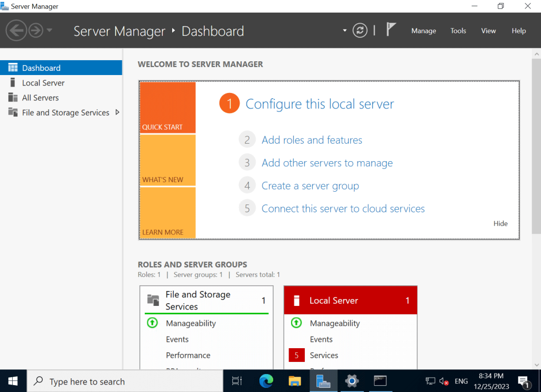
Task: Open the Dashboard from the sidebar
Action: pyautogui.click(x=42, y=68)
